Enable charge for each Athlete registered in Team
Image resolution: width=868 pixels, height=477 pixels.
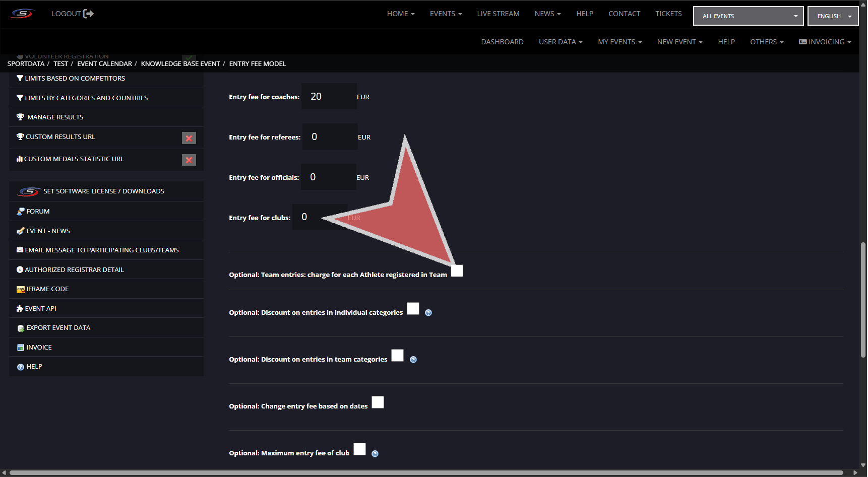point(457,271)
